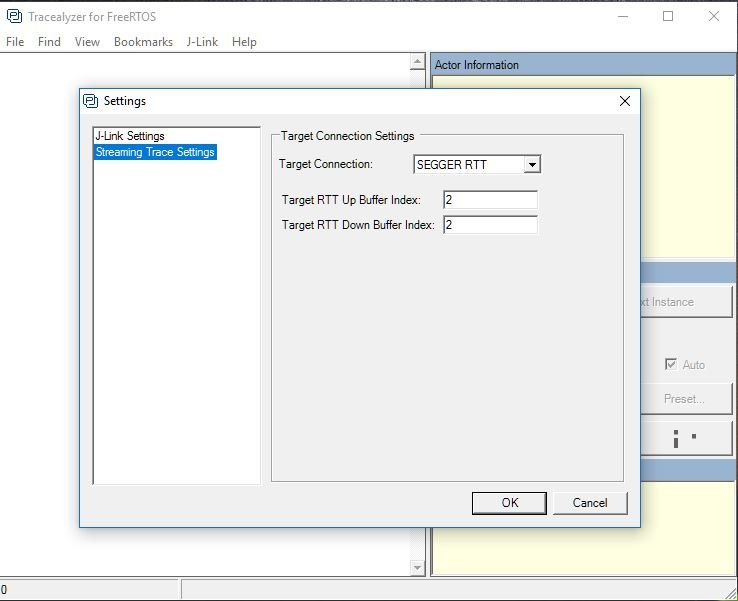This screenshot has width=738, height=601.
Task: Click the Tracealyzer app icon in title bar
Action: pyautogui.click(x=14, y=16)
